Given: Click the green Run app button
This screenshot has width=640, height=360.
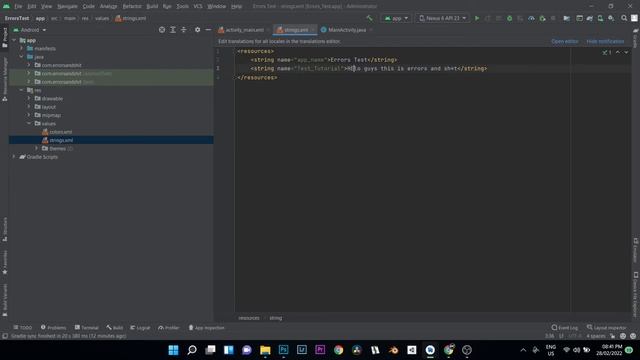Looking at the screenshot, I should click(477, 18).
